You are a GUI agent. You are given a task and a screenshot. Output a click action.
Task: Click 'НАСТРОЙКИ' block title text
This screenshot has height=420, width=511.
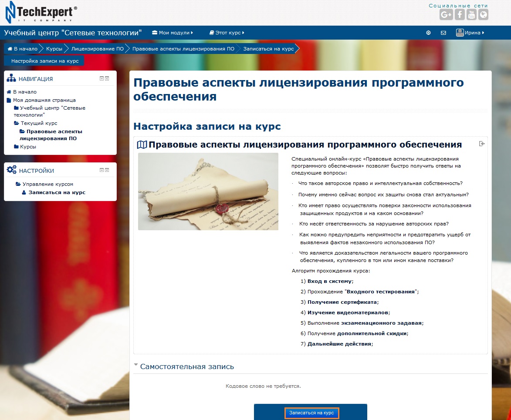(x=37, y=171)
